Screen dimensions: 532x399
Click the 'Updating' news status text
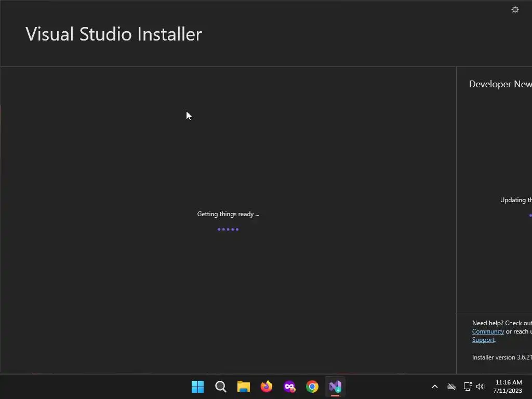pyautogui.click(x=516, y=200)
